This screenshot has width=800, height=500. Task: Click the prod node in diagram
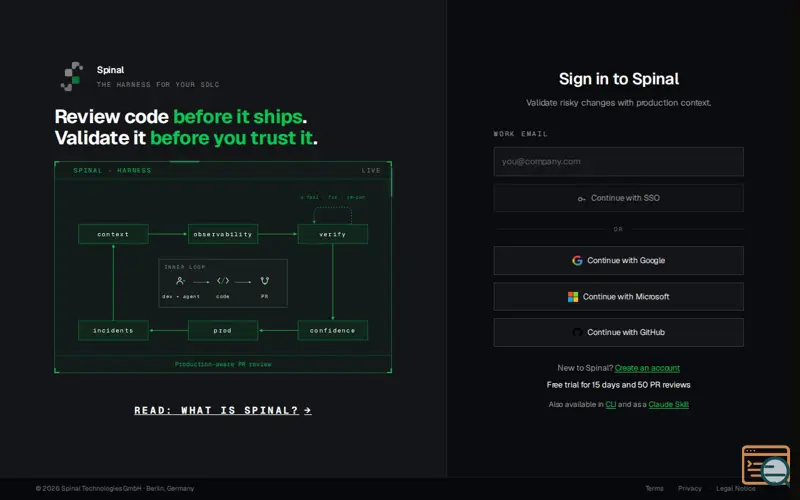[x=223, y=331]
